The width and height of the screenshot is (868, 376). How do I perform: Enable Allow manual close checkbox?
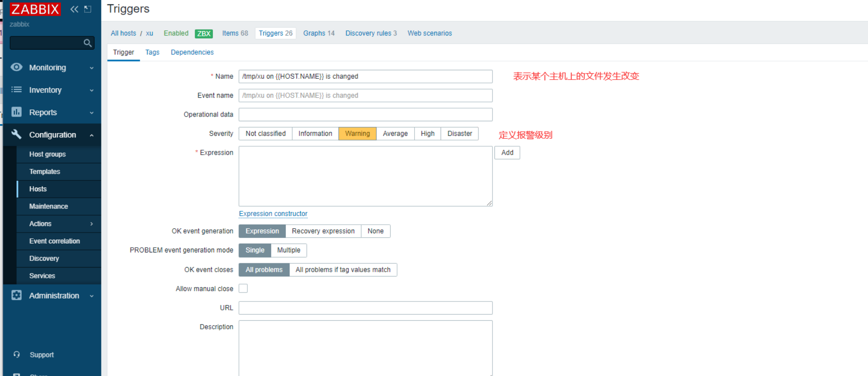coord(243,288)
